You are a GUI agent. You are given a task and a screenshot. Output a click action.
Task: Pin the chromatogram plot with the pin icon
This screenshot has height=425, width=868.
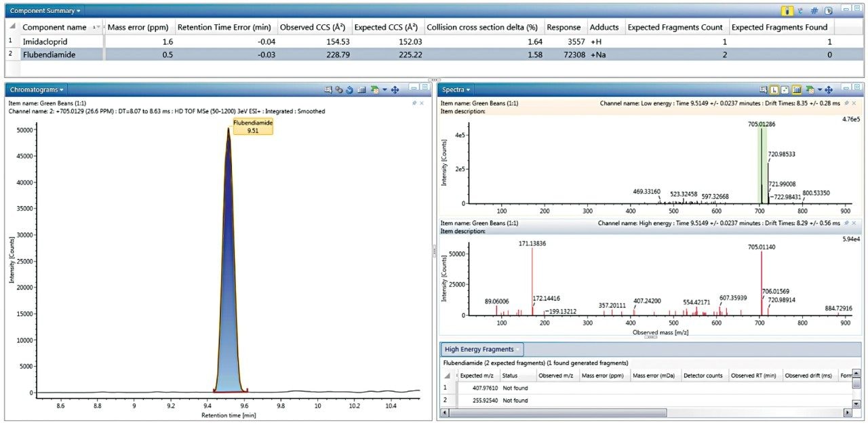pyautogui.click(x=414, y=103)
